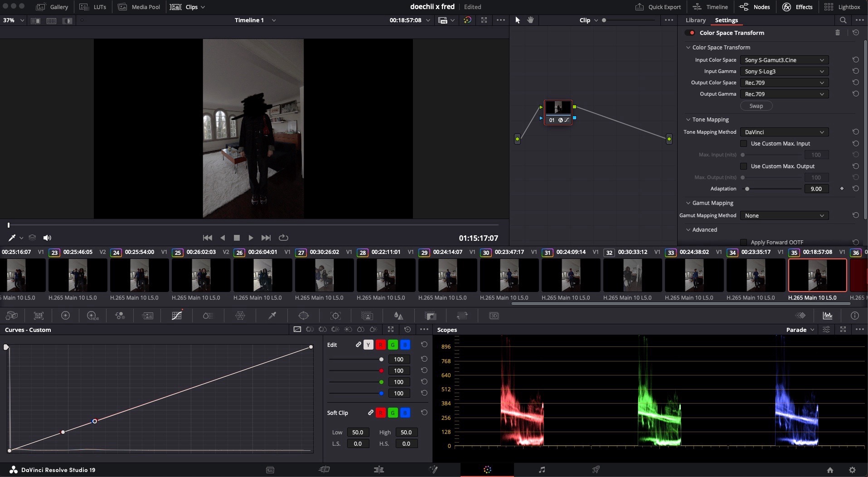
Task: Delete the Color Space Transform effect
Action: 838,33
